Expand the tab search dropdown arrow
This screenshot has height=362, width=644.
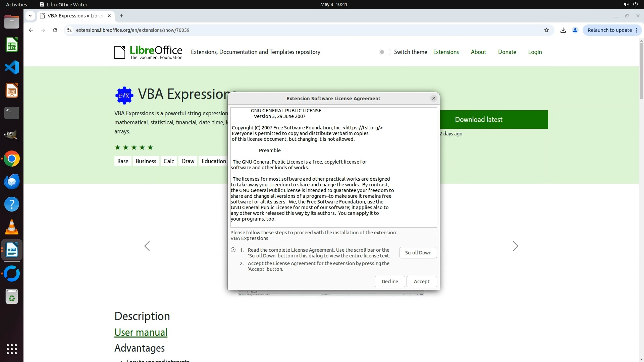(30, 16)
